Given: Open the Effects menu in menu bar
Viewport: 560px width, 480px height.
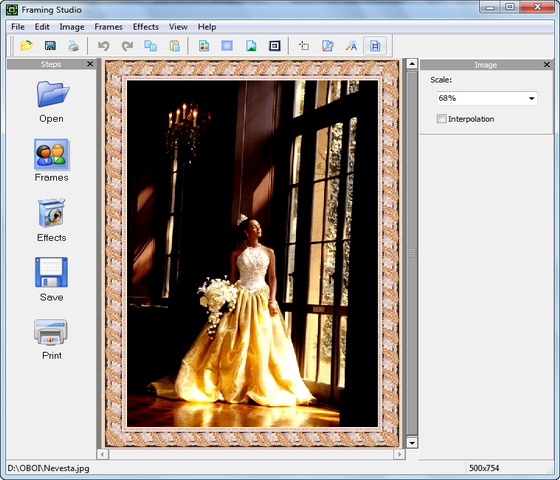Looking at the screenshot, I should tap(146, 27).
